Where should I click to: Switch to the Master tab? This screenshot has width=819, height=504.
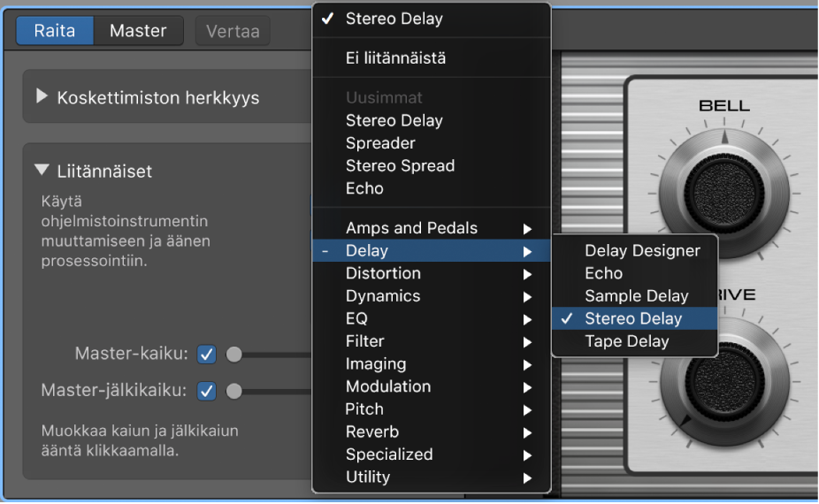click(x=138, y=31)
